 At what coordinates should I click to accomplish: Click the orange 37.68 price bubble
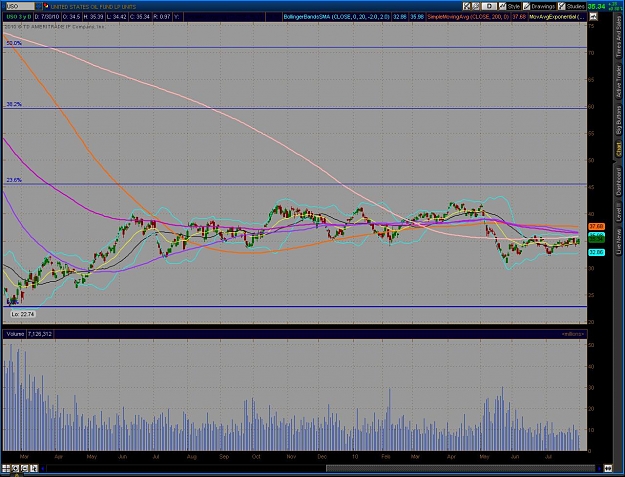point(597,226)
